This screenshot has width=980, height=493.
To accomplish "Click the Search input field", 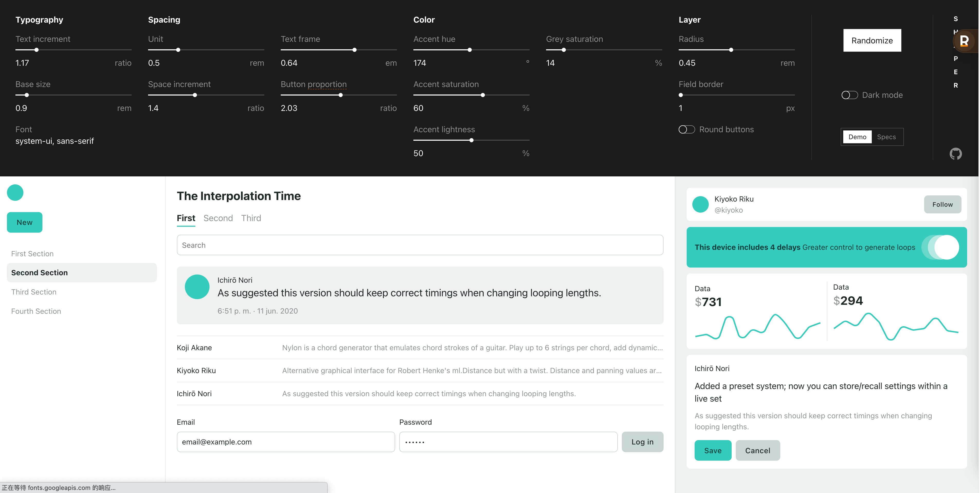I will (420, 245).
